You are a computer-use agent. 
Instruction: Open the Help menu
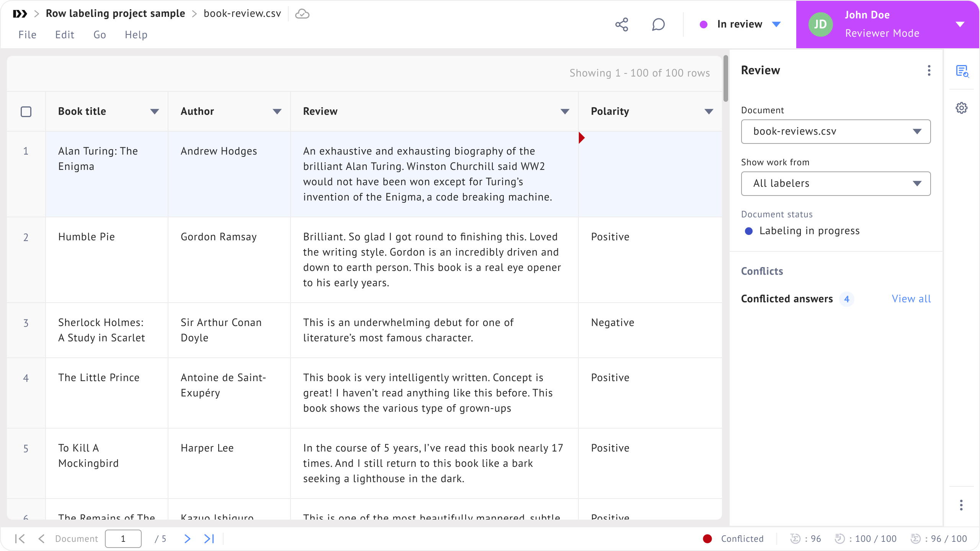136,35
